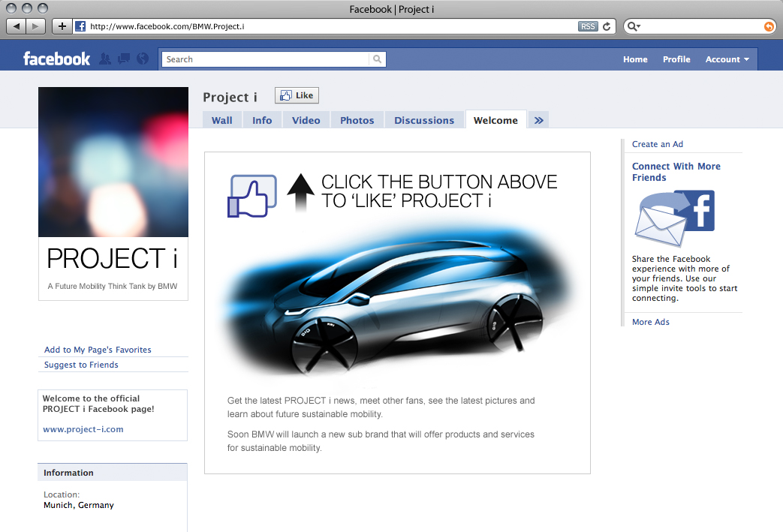Click the search magnifier button
This screenshot has height=532, width=783.
point(378,59)
